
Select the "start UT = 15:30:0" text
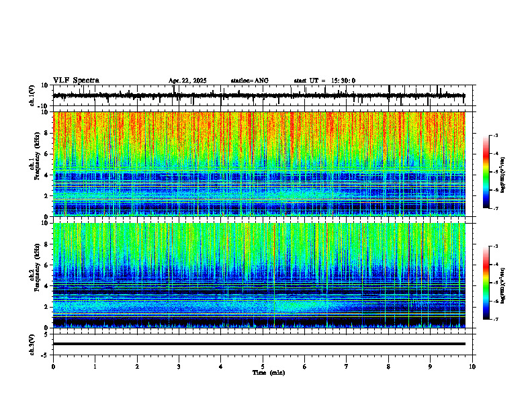click(x=324, y=81)
